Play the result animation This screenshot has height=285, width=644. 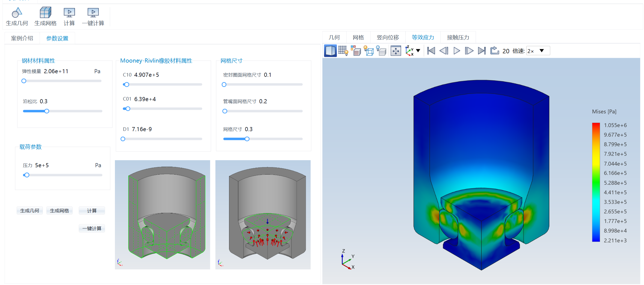457,51
